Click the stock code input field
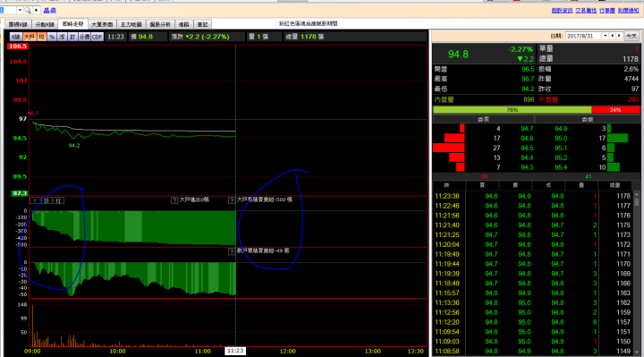 (x=8, y=10)
